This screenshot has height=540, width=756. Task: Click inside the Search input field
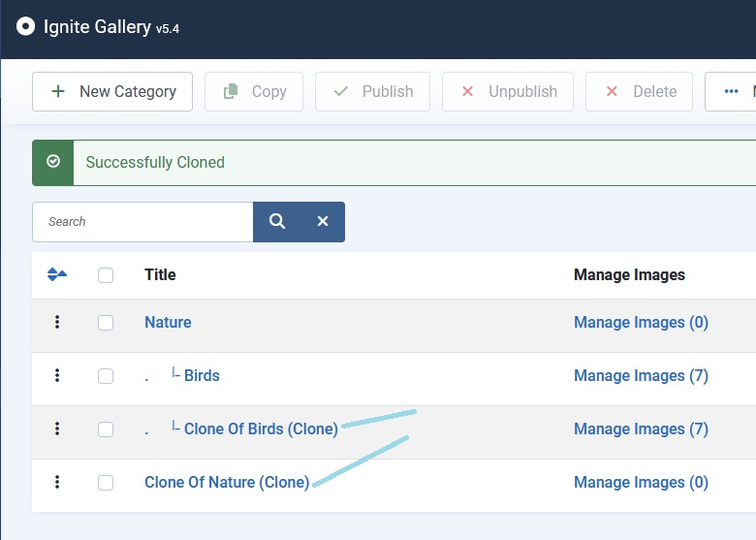point(142,222)
